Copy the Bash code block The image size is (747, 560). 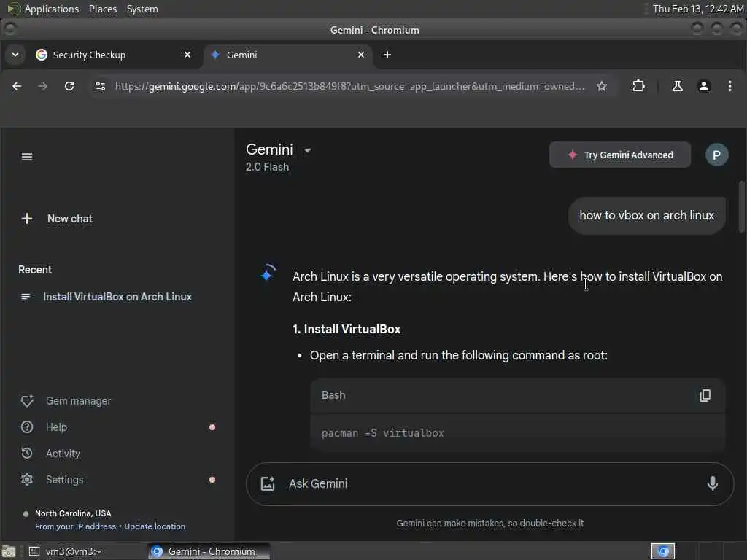(705, 395)
